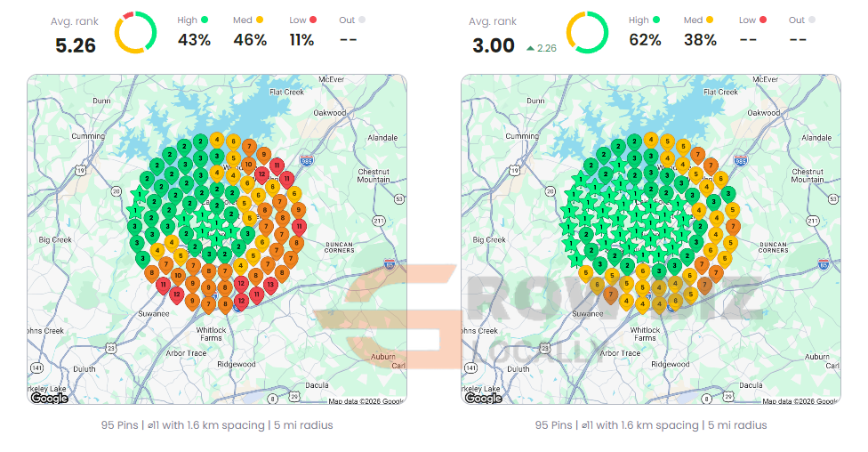Screen dimensions: 868x452
Task: Click the route 53 shield on right map
Action: pos(833,198)
